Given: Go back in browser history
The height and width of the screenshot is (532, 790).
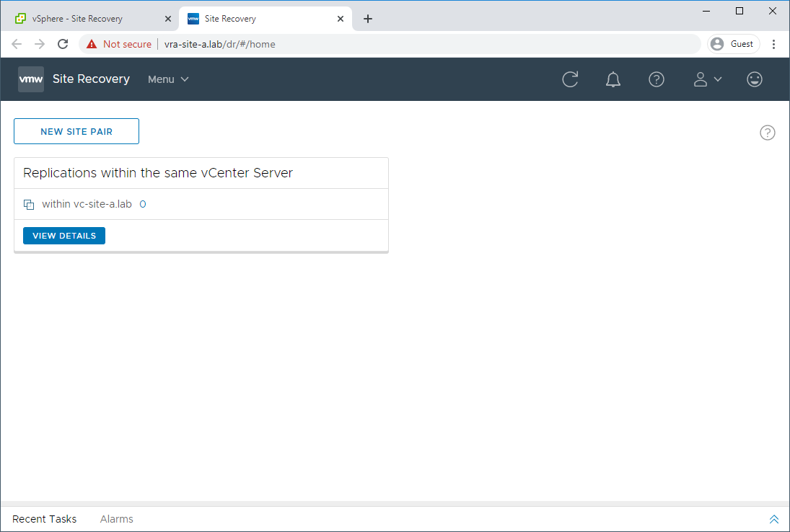Looking at the screenshot, I should (17, 44).
